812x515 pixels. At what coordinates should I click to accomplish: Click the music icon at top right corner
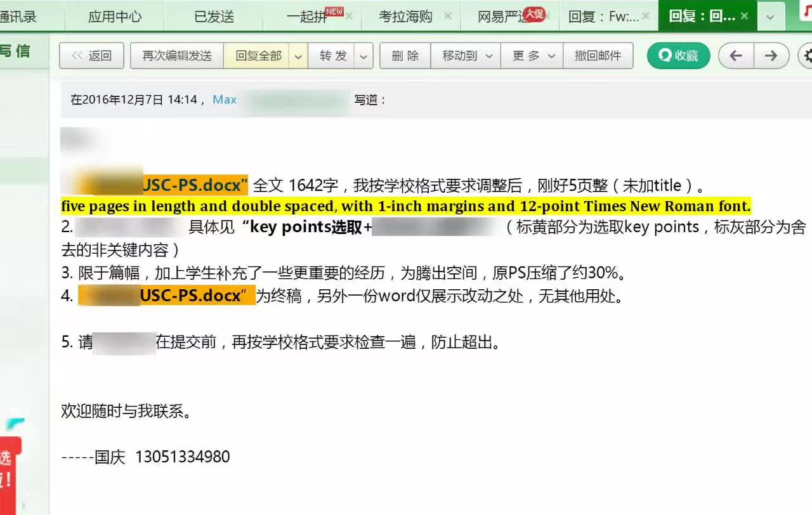(806, 13)
